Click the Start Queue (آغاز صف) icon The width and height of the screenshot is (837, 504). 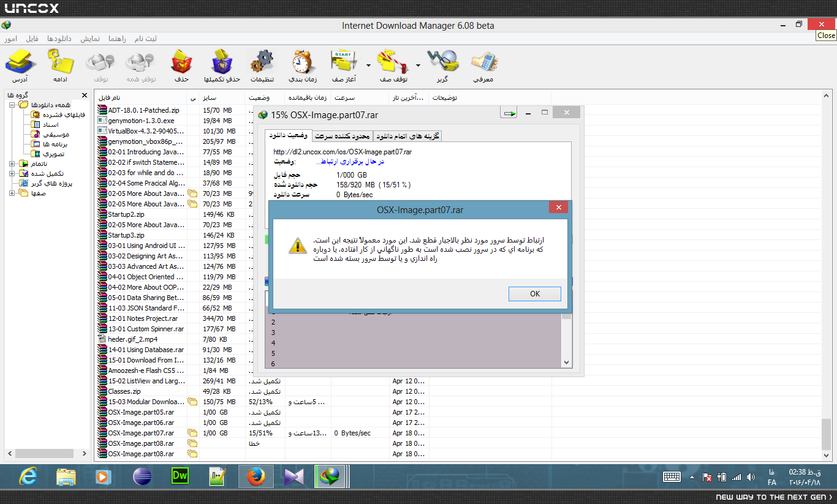pos(344,62)
